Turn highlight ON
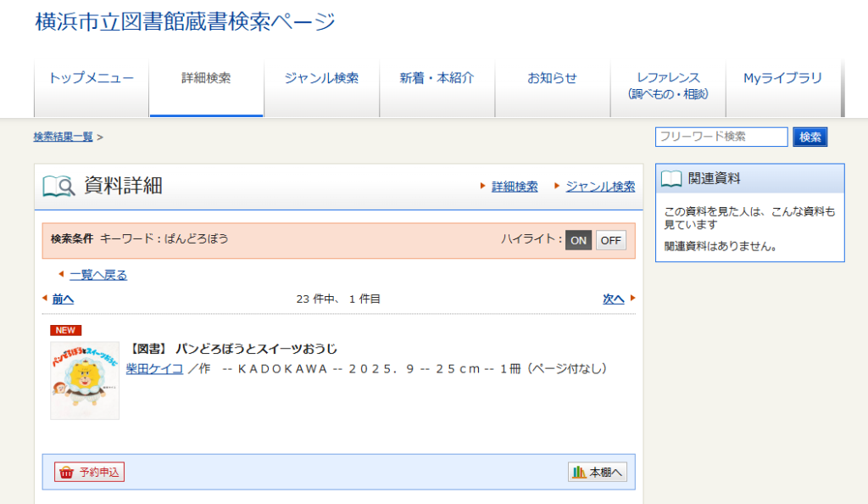The width and height of the screenshot is (868, 504). pos(579,240)
